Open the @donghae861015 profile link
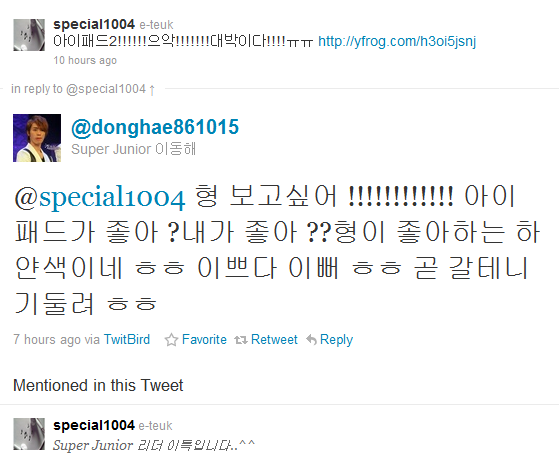Viewport: 559px width, 464px height. (x=155, y=127)
